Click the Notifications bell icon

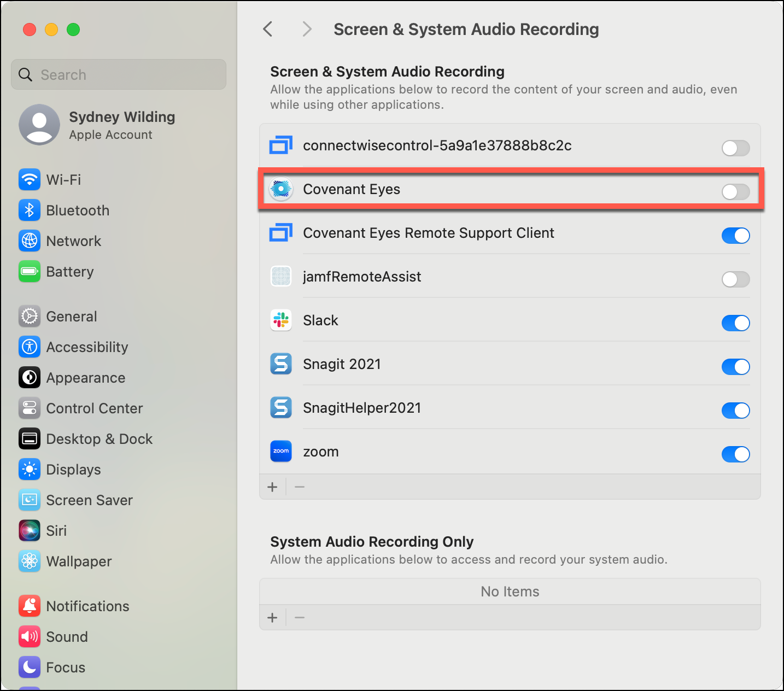(30, 606)
